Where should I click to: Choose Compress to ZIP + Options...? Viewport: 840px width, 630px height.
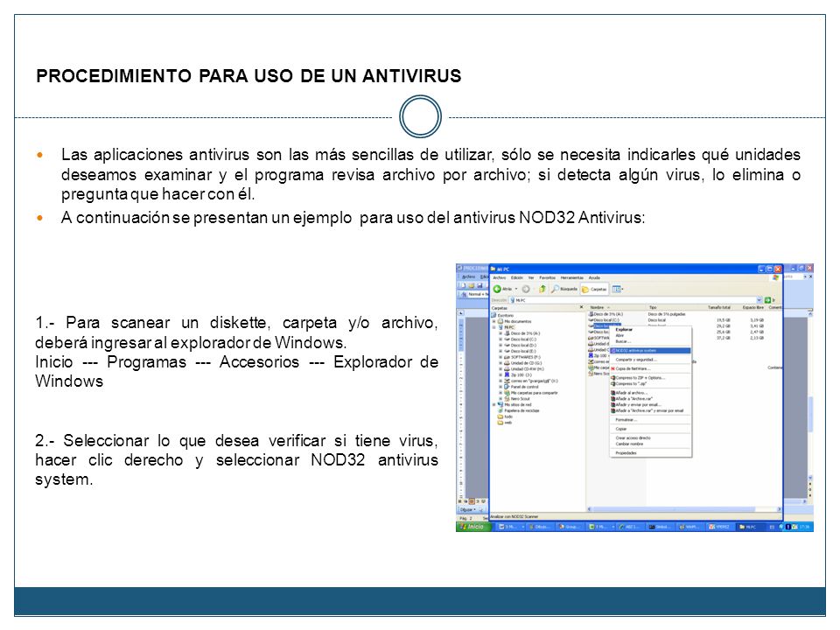tap(650, 378)
